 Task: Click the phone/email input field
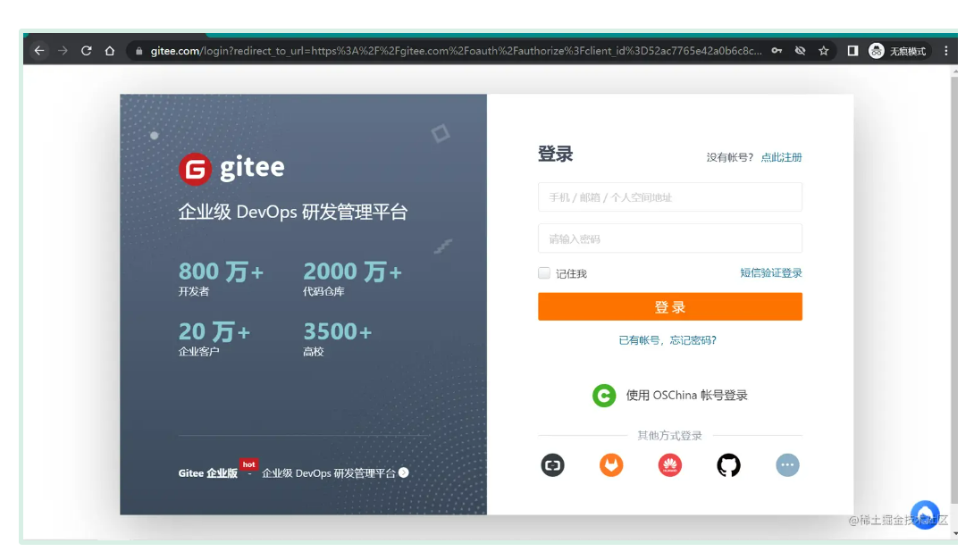(669, 196)
